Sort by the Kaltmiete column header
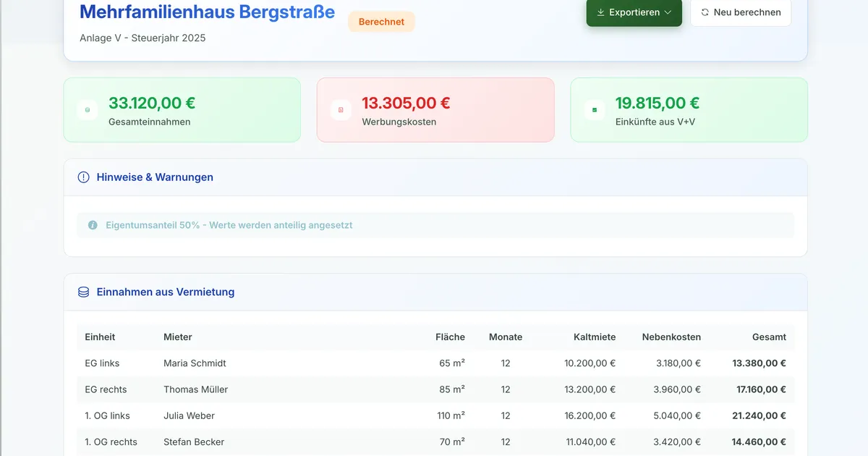Image resolution: width=868 pixels, height=456 pixels. tap(594, 337)
